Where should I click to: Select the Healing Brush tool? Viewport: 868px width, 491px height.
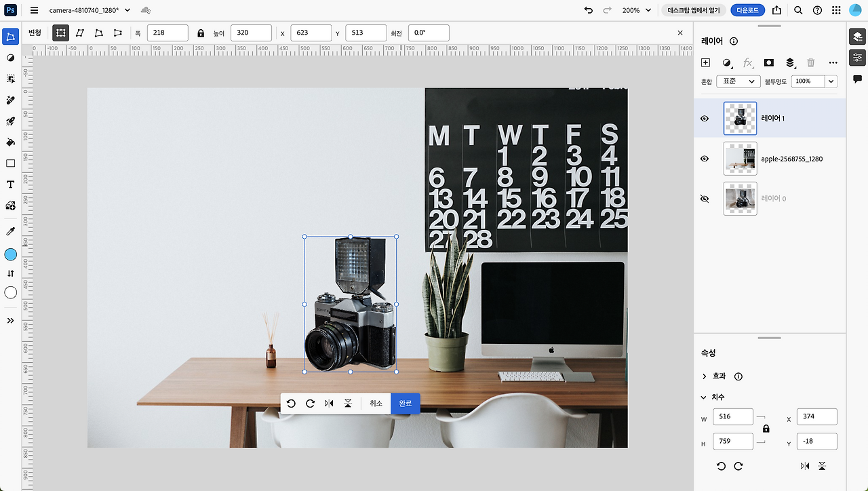point(11,100)
